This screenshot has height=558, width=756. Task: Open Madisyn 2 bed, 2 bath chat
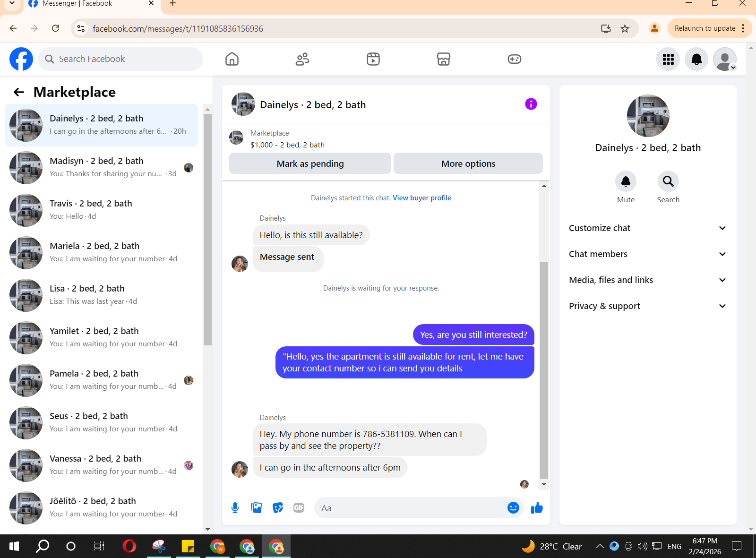[x=102, y=168]
